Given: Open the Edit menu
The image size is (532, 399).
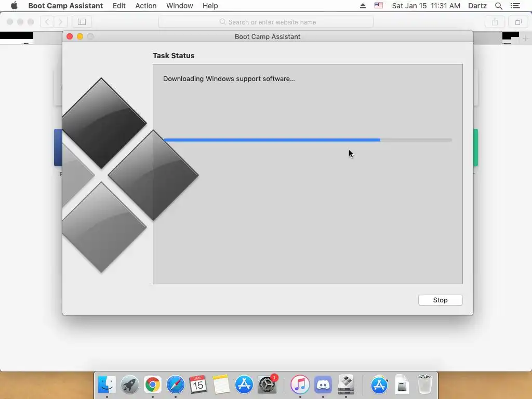Looking at the screenshot, I should click(119, 6).
